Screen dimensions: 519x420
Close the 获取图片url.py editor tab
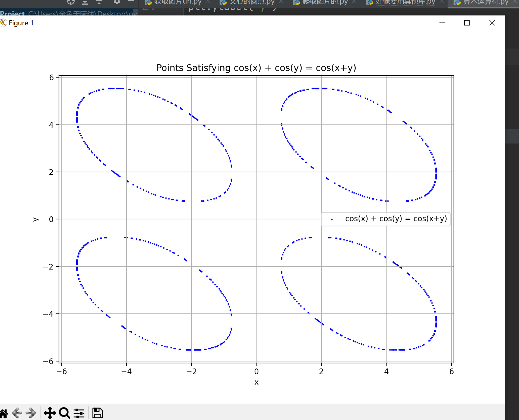click(208, 2)
